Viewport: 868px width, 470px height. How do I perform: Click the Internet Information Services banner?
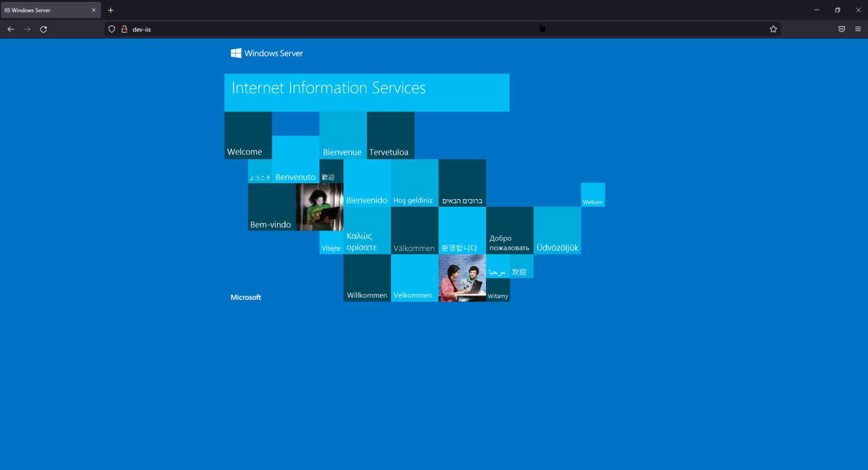coord(367,92)
